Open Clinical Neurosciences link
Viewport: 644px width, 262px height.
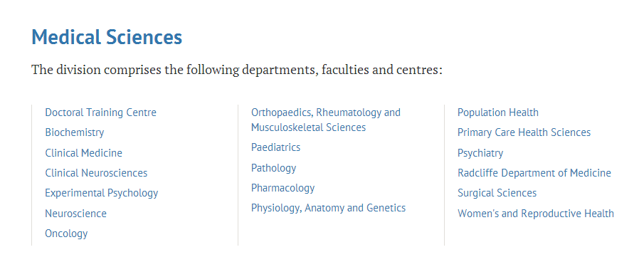96,173
